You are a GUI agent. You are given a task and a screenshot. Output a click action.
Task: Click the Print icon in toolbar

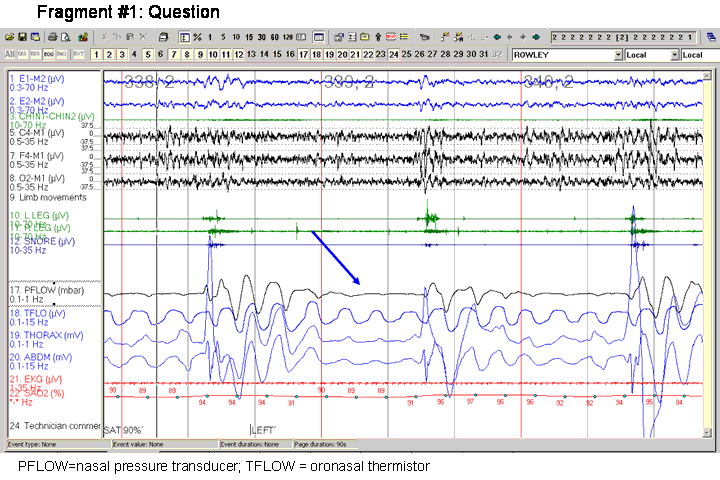tap(52, 36)
